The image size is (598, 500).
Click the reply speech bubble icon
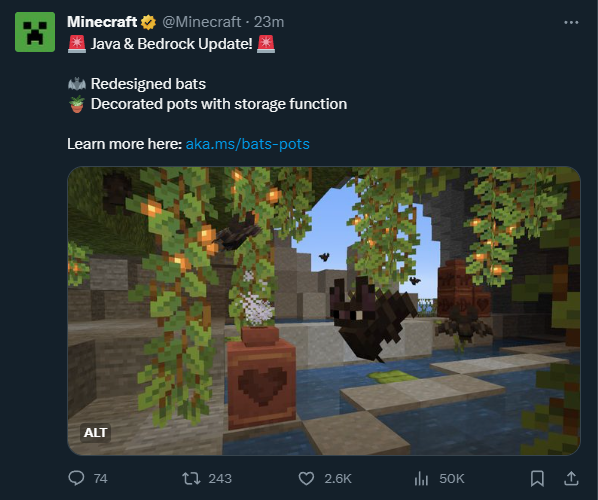click(x=76, y=478)
